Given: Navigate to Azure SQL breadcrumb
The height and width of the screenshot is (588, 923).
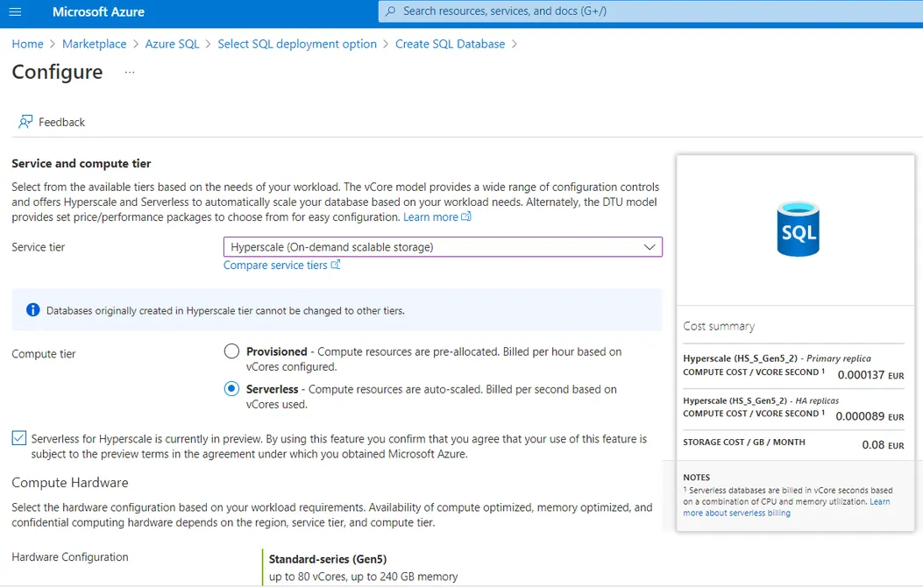Looking at the screenshot, I should [172, 44].
